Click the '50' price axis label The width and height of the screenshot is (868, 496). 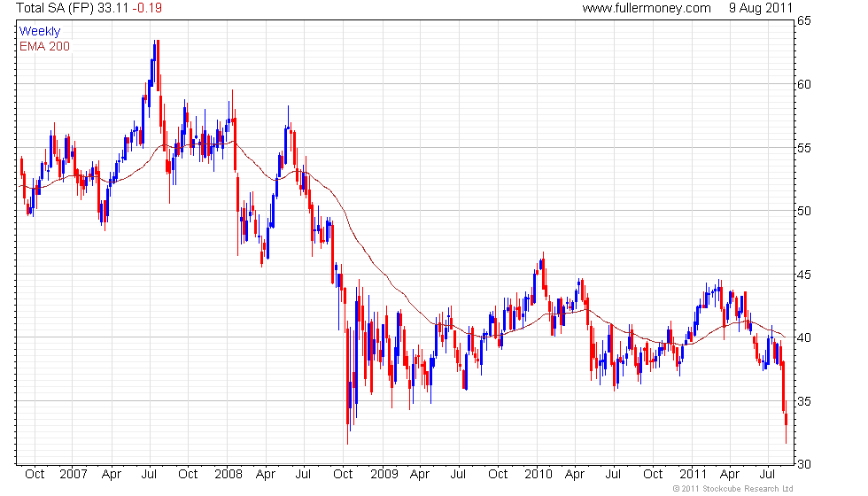point(804,211)
